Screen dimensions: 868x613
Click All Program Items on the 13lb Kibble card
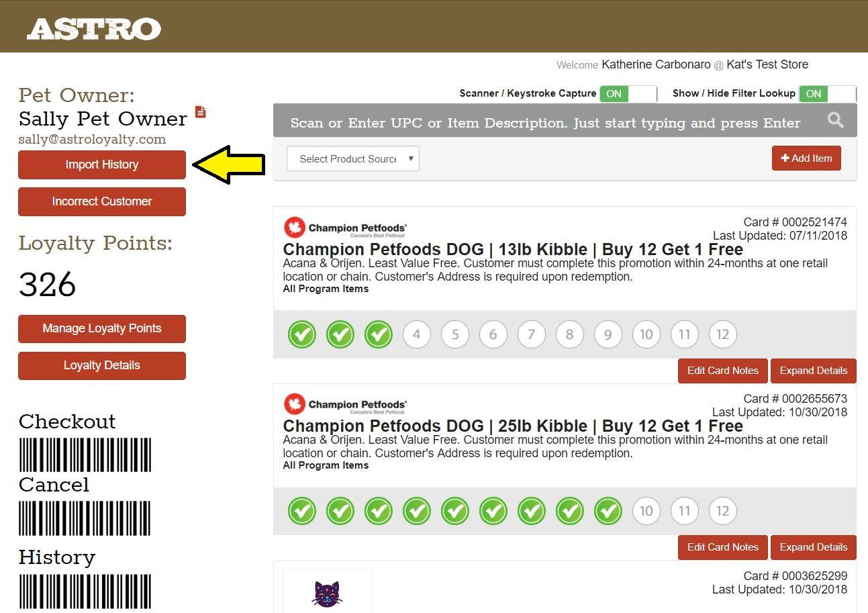click(326, 289)
